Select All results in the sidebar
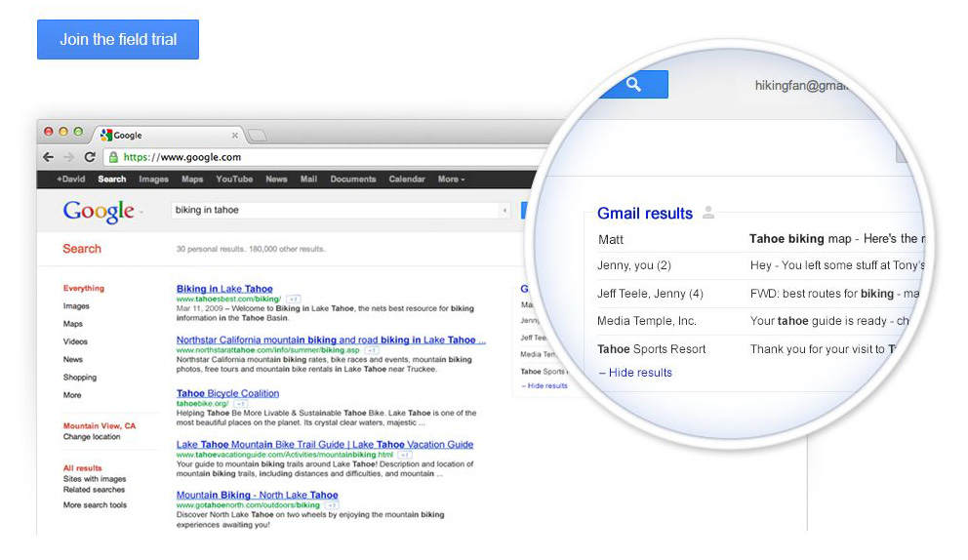Screen dimensions: 968x560 pyautogui.click(x=82, y=468)
